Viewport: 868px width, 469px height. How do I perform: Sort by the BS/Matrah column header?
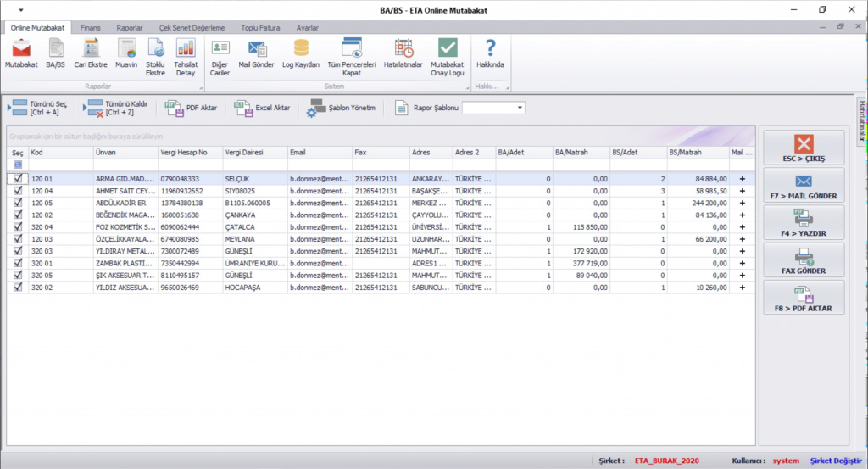(698, 153)
